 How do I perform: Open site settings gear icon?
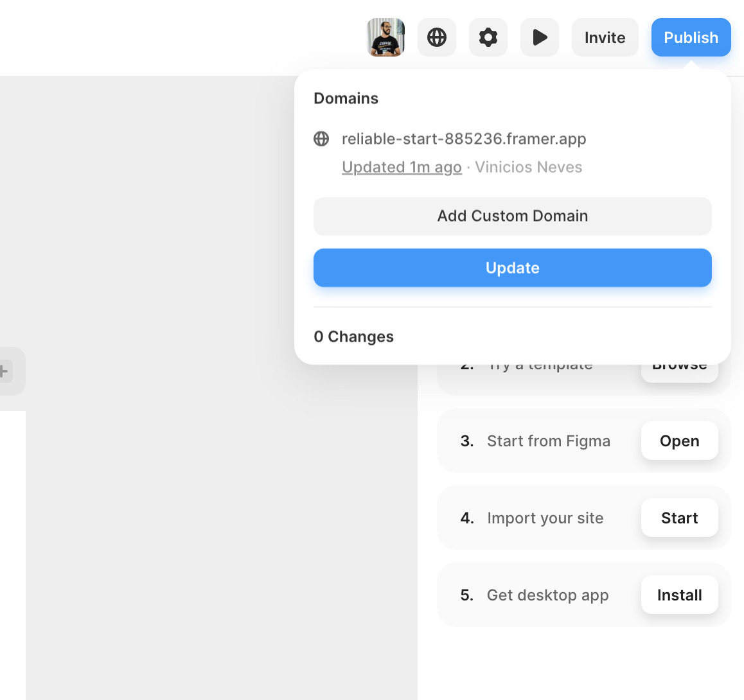[x=488, y=37]
